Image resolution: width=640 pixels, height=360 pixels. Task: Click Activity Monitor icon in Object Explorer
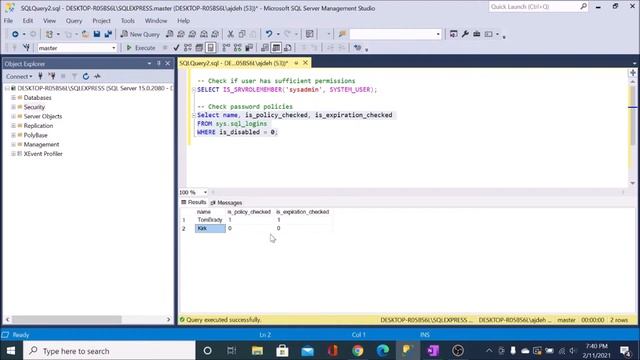pyautogui.click(x=97, y=76)
